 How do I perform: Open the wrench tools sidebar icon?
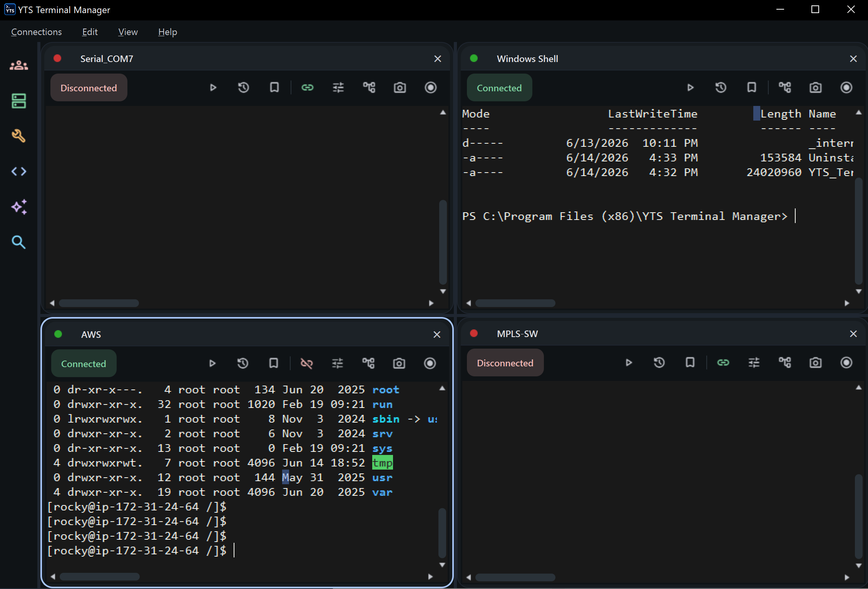(19, 136)
